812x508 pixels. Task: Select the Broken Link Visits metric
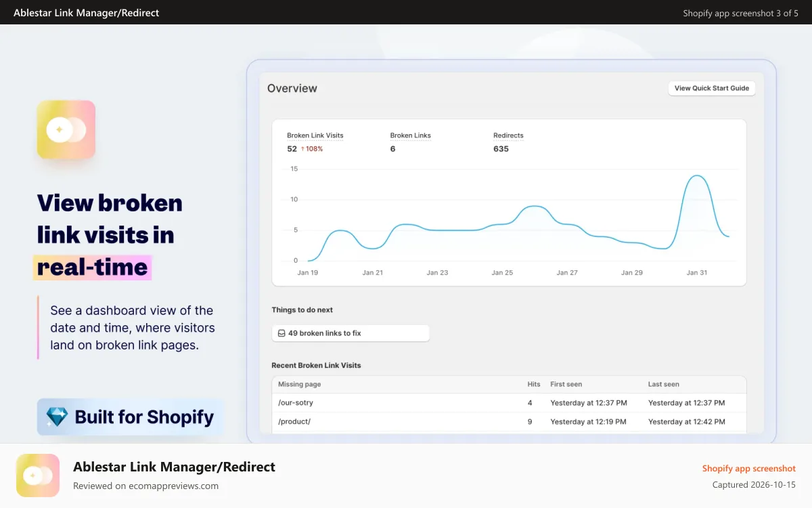pos(315,135)
